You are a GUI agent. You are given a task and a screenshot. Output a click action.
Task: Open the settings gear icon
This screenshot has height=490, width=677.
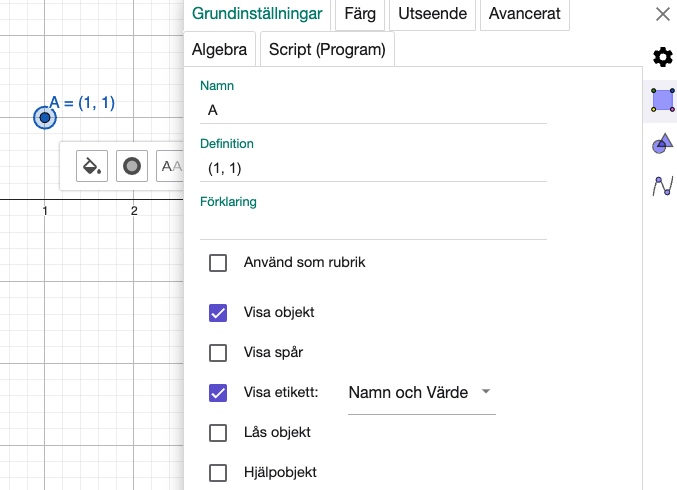(x=662, y=57)
